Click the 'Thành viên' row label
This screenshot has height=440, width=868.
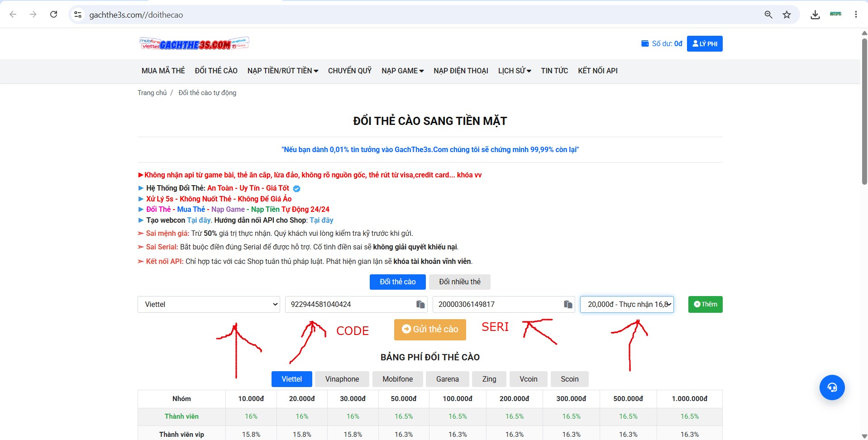pos(181,416)
